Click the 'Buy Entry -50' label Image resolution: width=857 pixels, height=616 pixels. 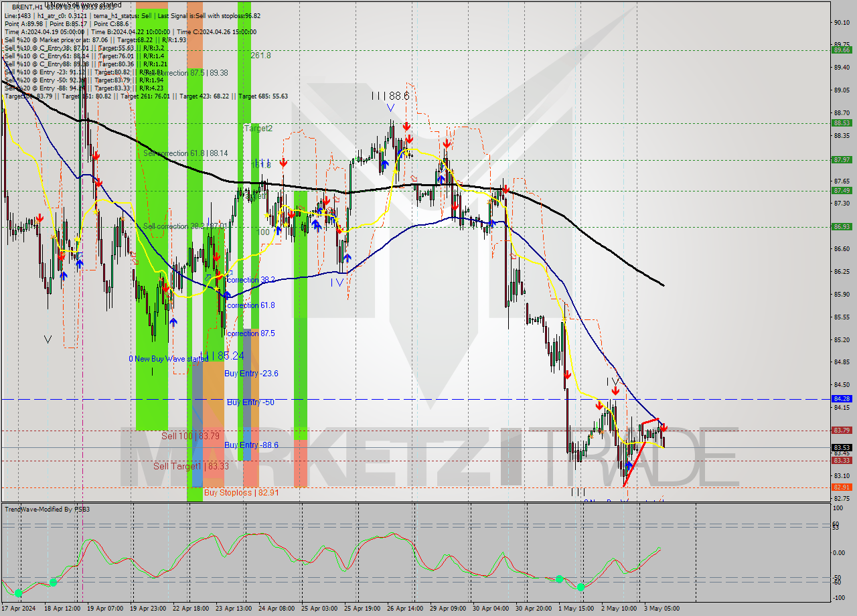(250, 402)
